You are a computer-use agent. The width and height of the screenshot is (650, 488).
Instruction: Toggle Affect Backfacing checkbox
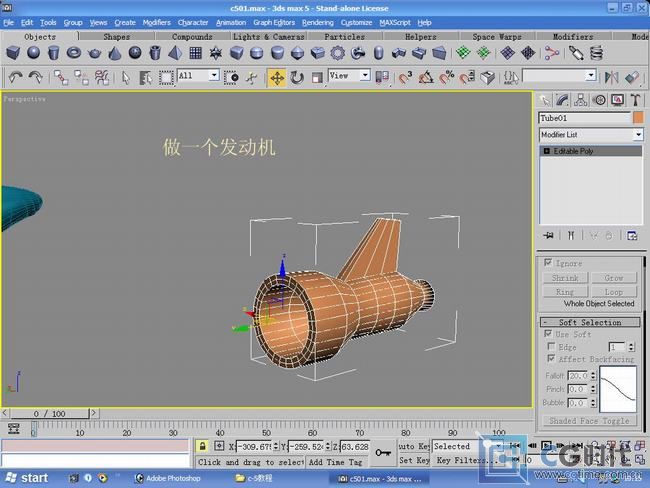551,358
